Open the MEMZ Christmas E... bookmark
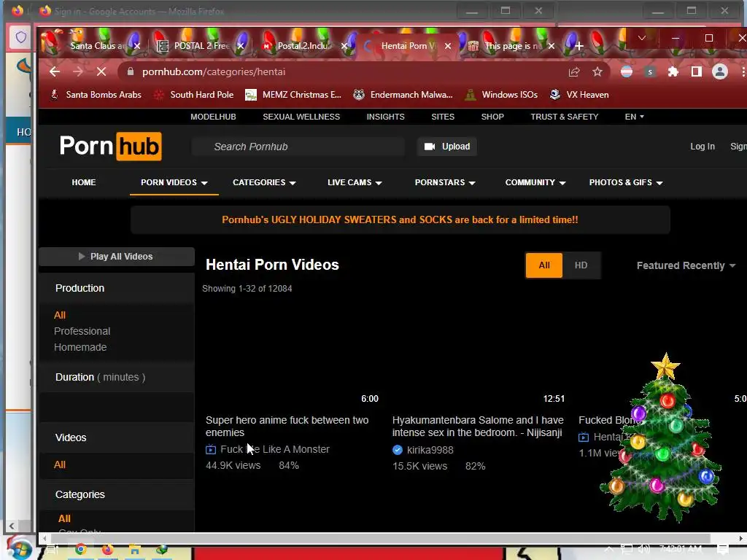Image resolution: width=747 pixels, height=560 pixels. [293, 95]
